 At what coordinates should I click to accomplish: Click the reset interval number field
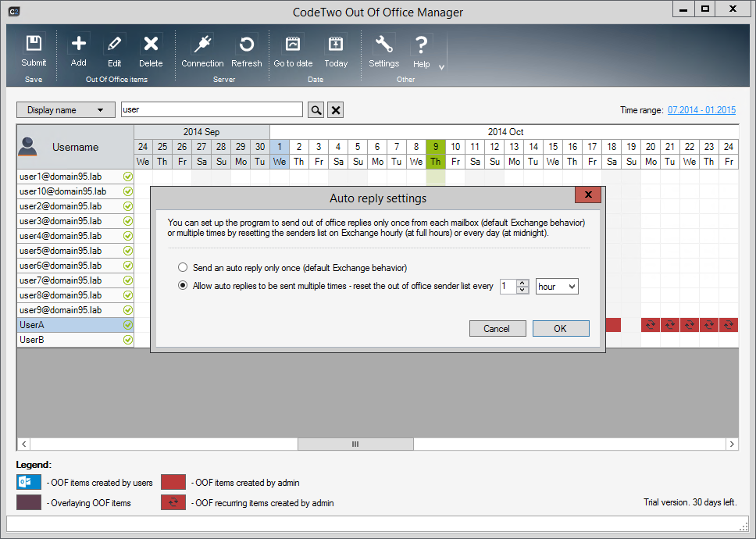tap(508, 287)
